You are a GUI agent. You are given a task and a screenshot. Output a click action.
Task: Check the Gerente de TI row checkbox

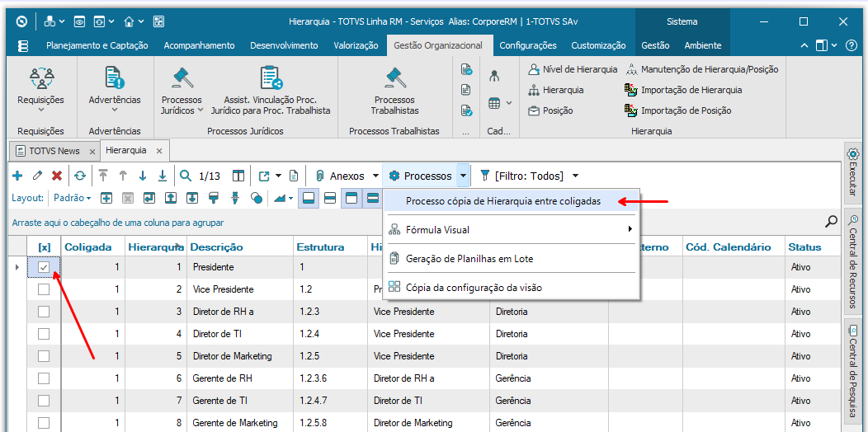[x=44, y=401]
